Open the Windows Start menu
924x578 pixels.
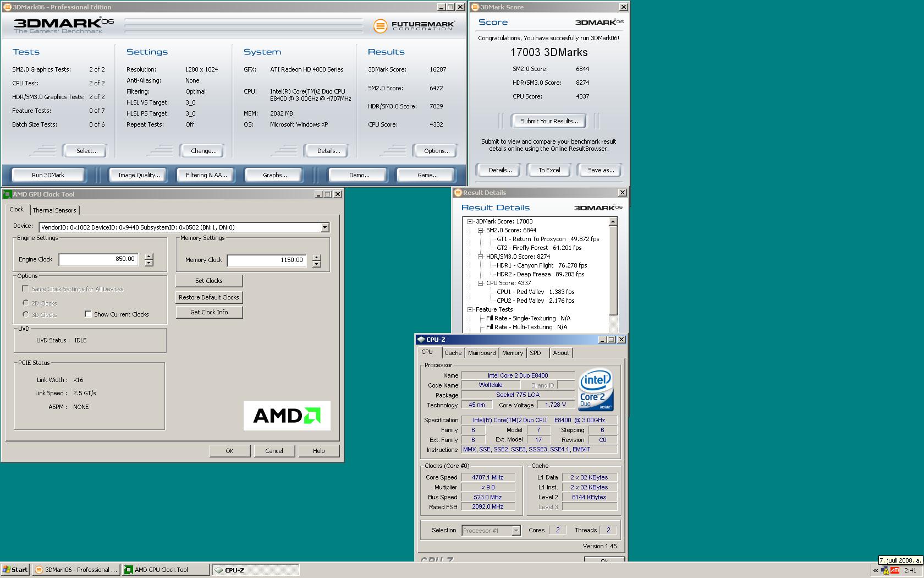(15, 570)
